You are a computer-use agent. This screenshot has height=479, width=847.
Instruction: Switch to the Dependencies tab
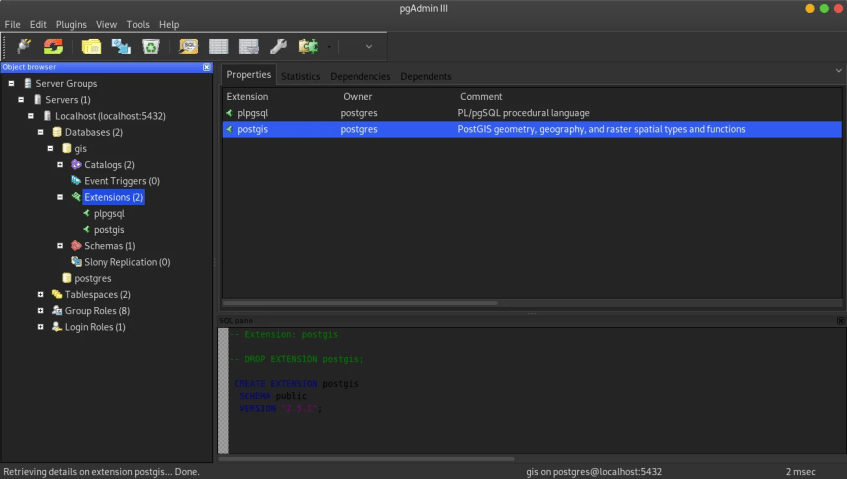[360, 76]
